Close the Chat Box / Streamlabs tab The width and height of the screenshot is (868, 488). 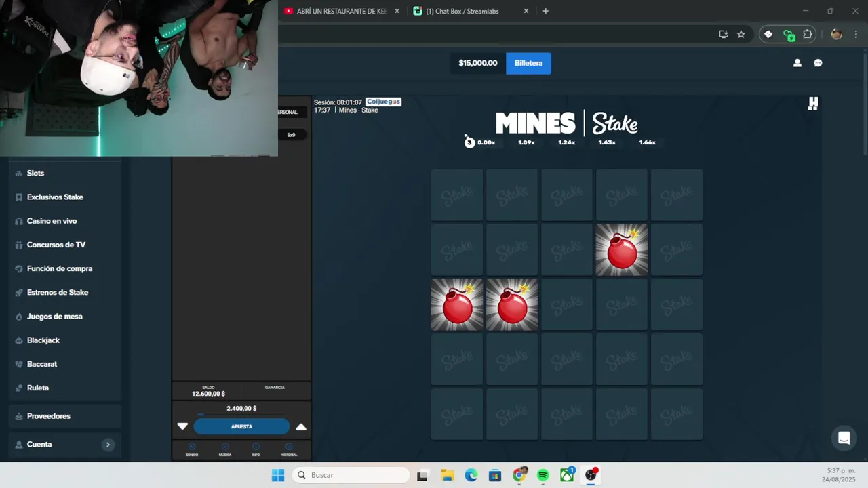[526, 11]
